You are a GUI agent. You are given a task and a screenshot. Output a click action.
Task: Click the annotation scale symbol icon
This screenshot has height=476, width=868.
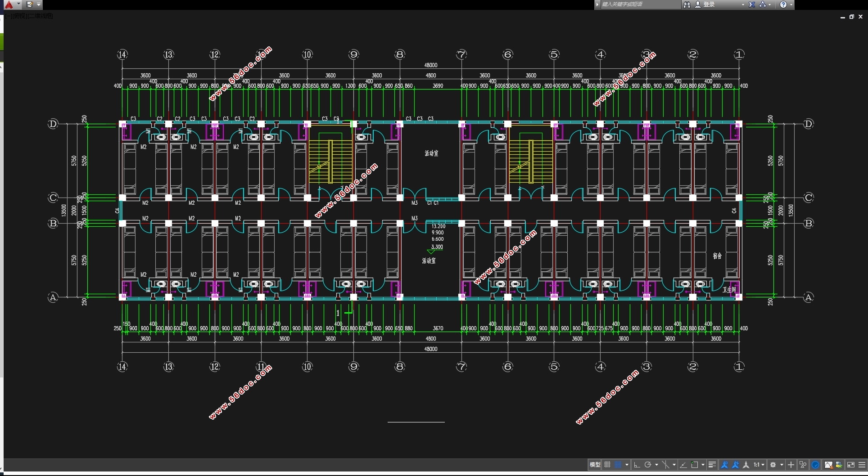[746, 465]
